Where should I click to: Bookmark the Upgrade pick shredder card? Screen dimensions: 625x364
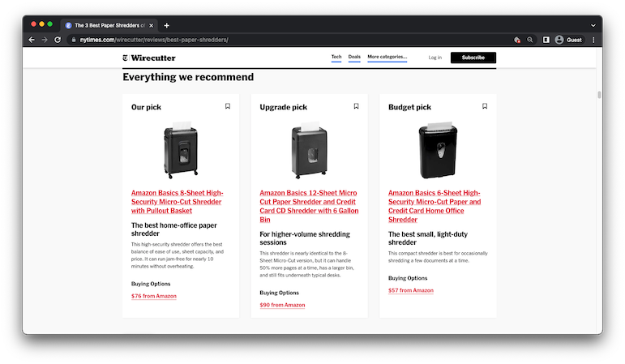[x=357, y=106]
